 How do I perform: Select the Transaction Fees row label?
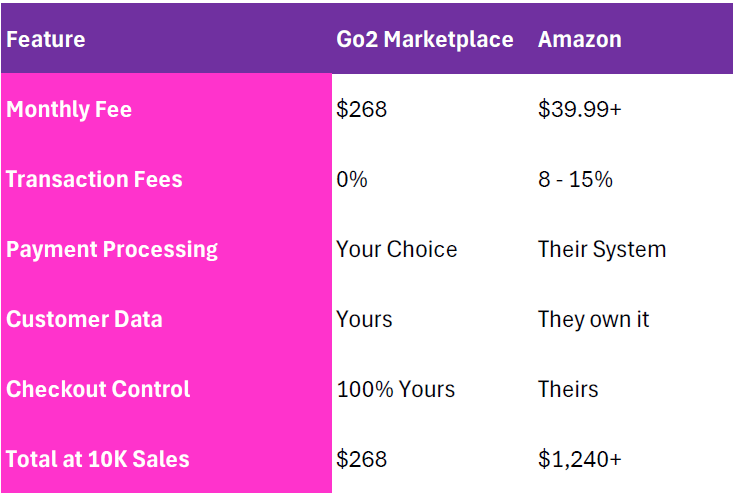94,180
